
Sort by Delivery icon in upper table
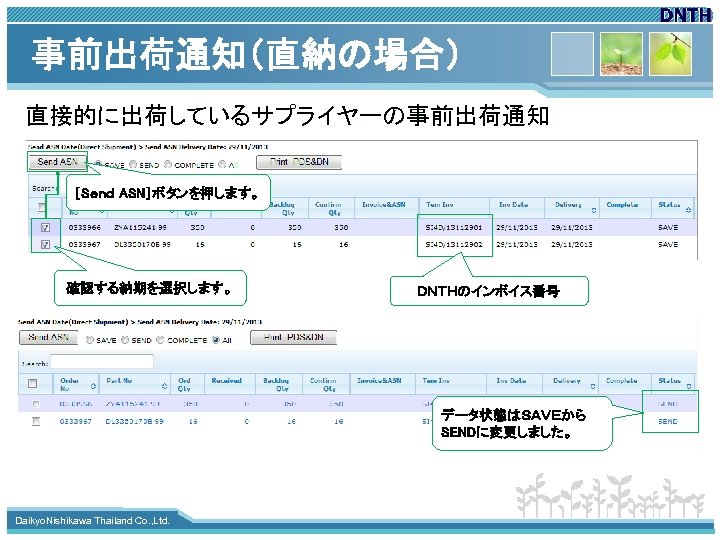tap(594, 210)
